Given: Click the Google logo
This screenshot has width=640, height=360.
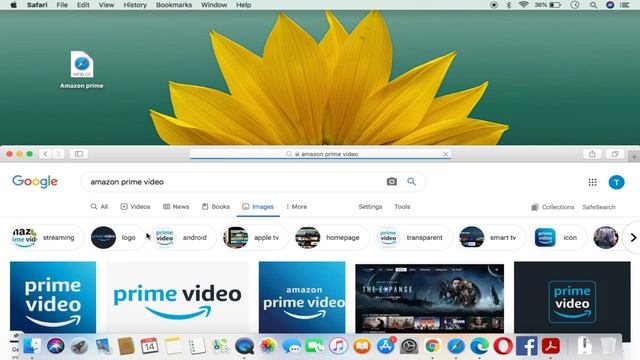Looking at the screenshot, I should (x=35, y=182).
